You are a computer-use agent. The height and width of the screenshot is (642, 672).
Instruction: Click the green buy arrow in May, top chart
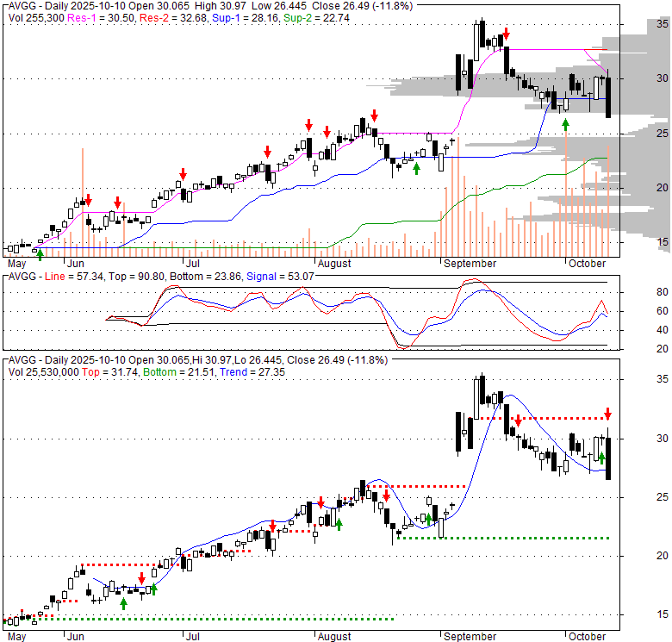[x=40, y=254]
